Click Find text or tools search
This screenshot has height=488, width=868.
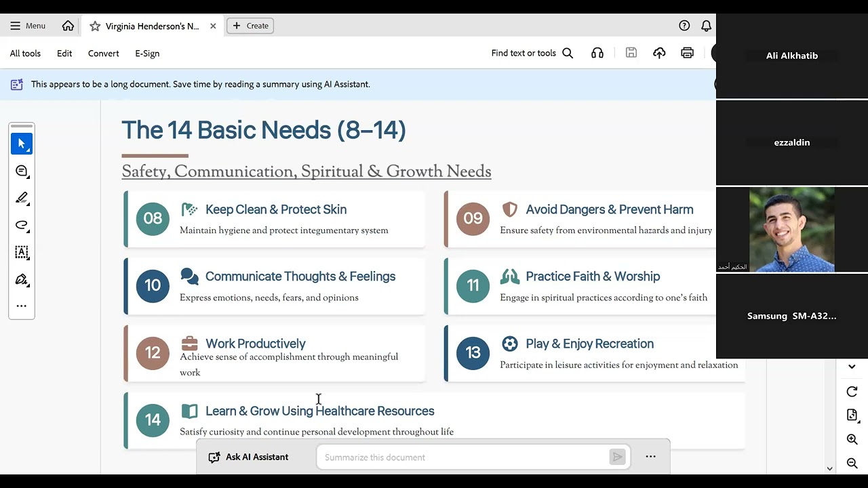coord(532,54)
